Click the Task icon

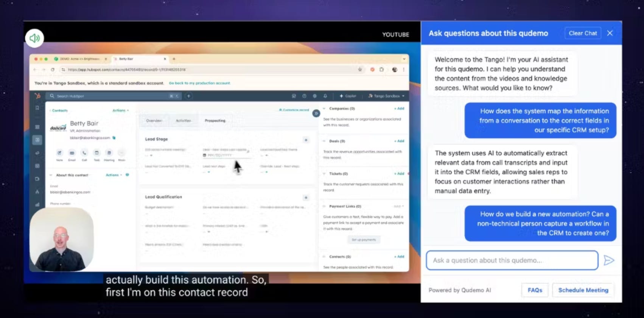click(96, 153)
